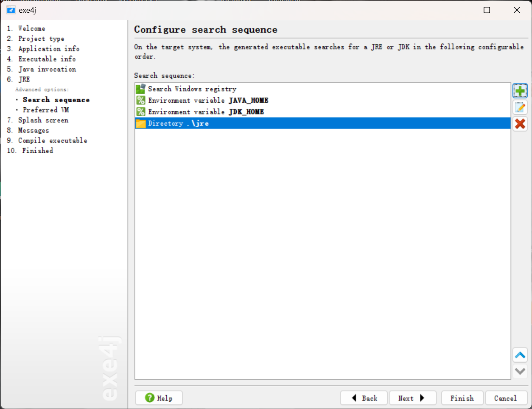Screen dimensions: 532x409
Task: Select the Directory .\jre entry
Action: coord(178,123)
